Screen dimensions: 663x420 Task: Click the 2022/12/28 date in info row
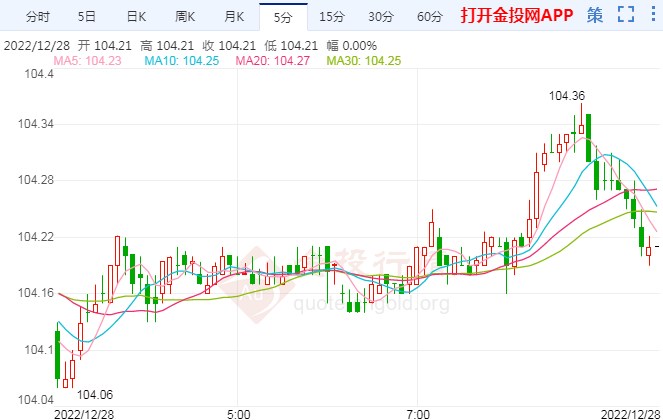coord(37,46)
